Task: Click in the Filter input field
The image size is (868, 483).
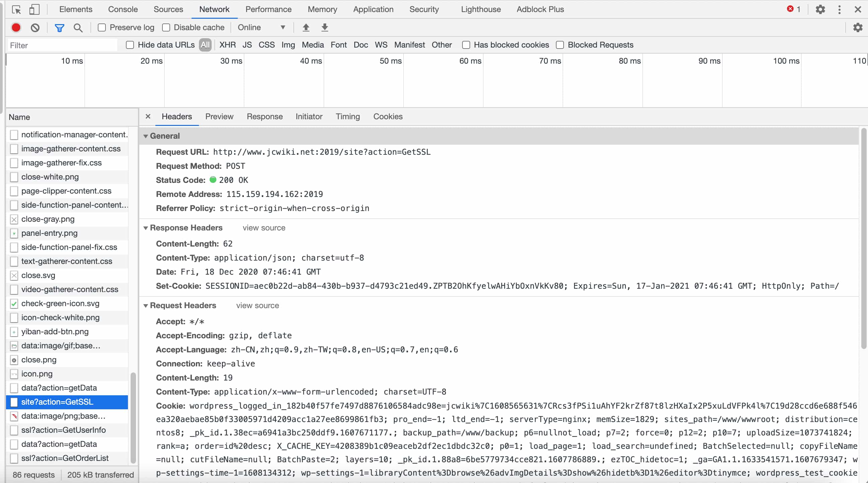Action: click(x=63, y=45)
